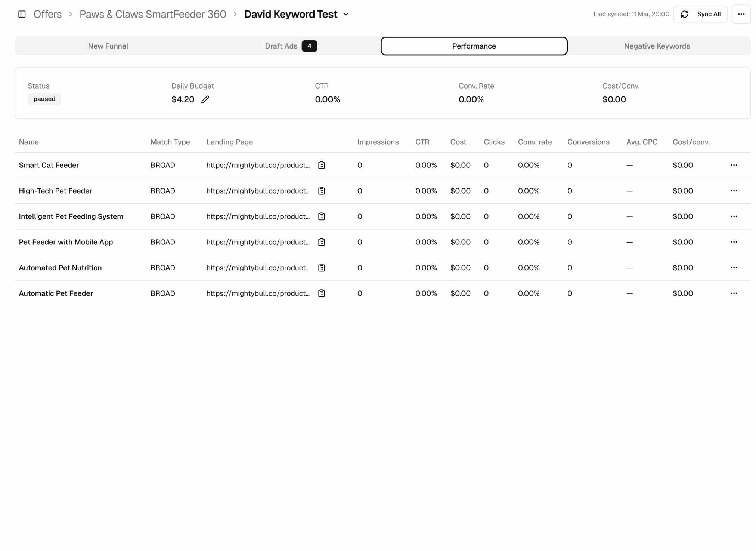Copy landing page URL for Automated Pet Nutrition

click(321, 268)
